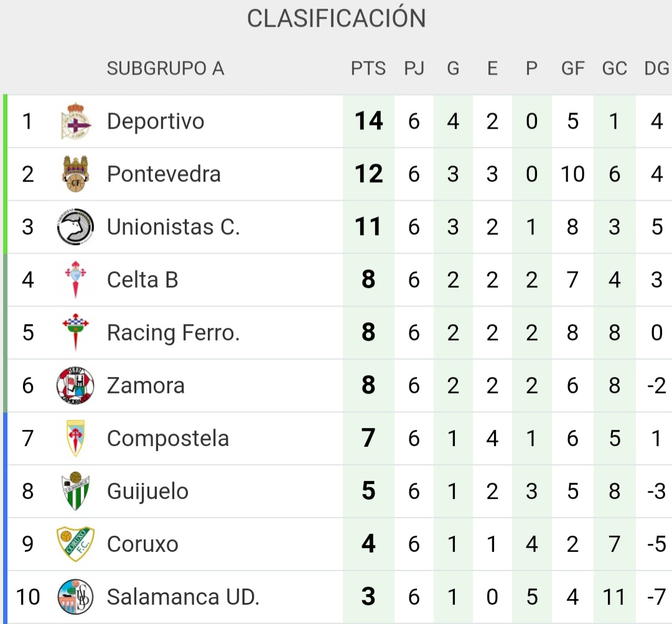This screenshot has width=672, height=624.
Task: Click Deportivo's 14 points value
Action: (x=368, y=121)
